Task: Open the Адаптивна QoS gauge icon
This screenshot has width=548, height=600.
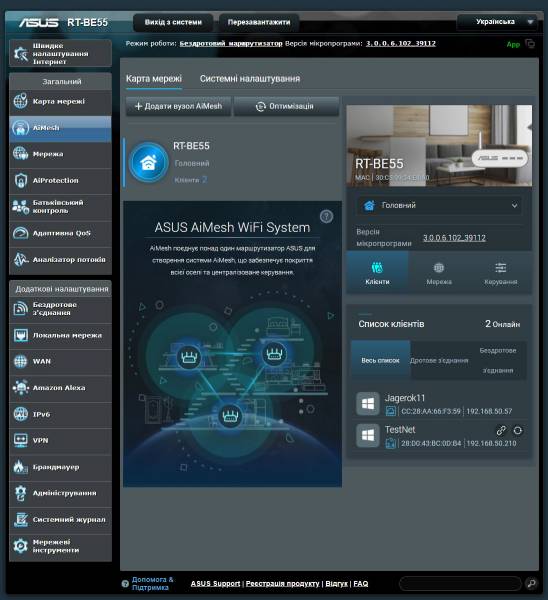Action: point(21,233)
